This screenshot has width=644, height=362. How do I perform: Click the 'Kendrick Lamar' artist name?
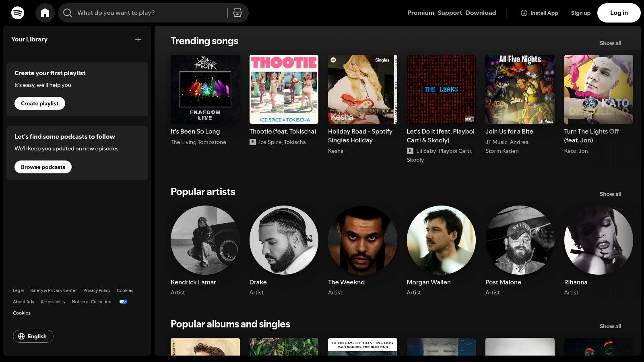point(193,282)
